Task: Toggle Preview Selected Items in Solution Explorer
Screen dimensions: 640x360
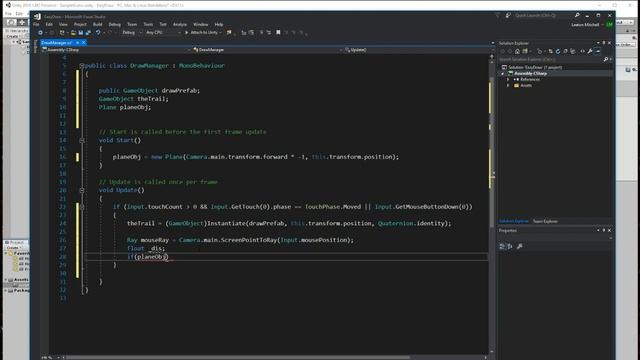Action: pyautogui.click(x=598, y=51)
